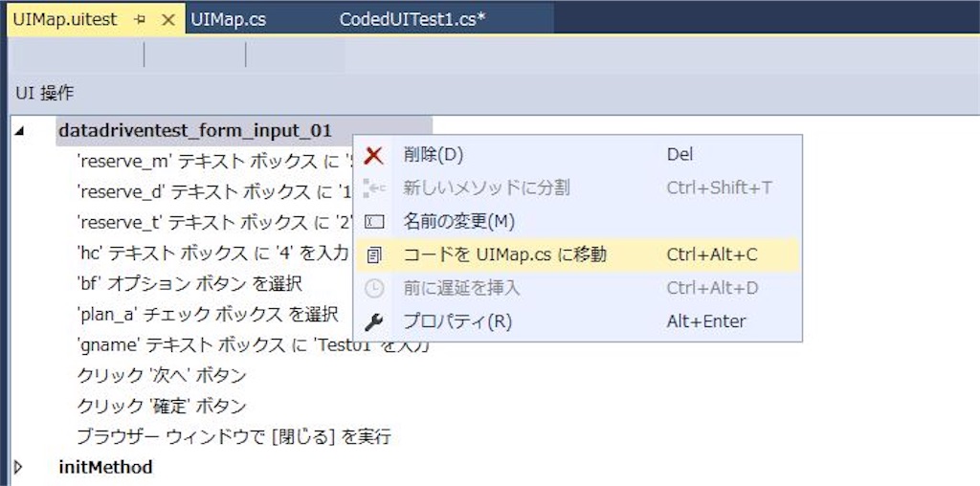Choose 名前の変更(M) menu item
The image size is (980, 486).
[578, 221]
